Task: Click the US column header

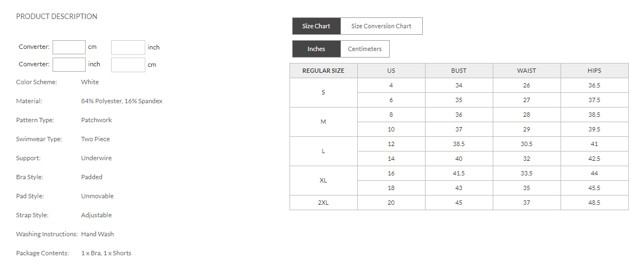Action: (x=391, y=71)
